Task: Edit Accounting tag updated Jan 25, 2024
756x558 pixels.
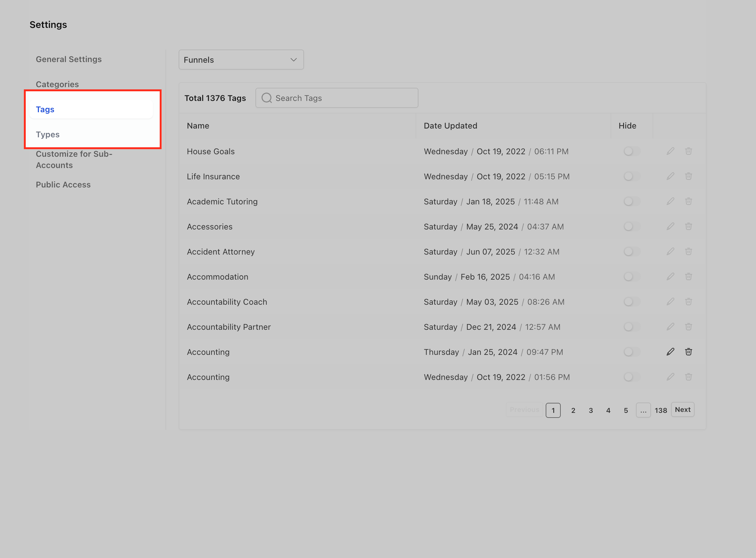Action: [670, 352]
